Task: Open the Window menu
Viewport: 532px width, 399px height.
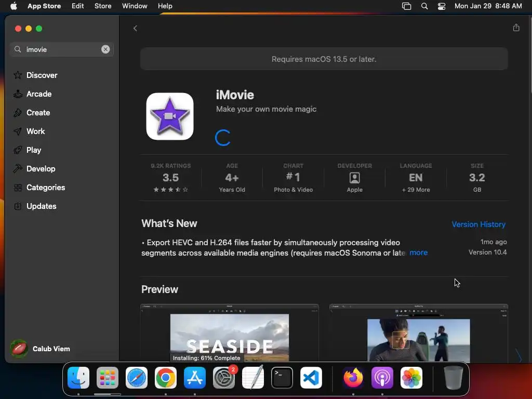Action: (x=135, y=6)
